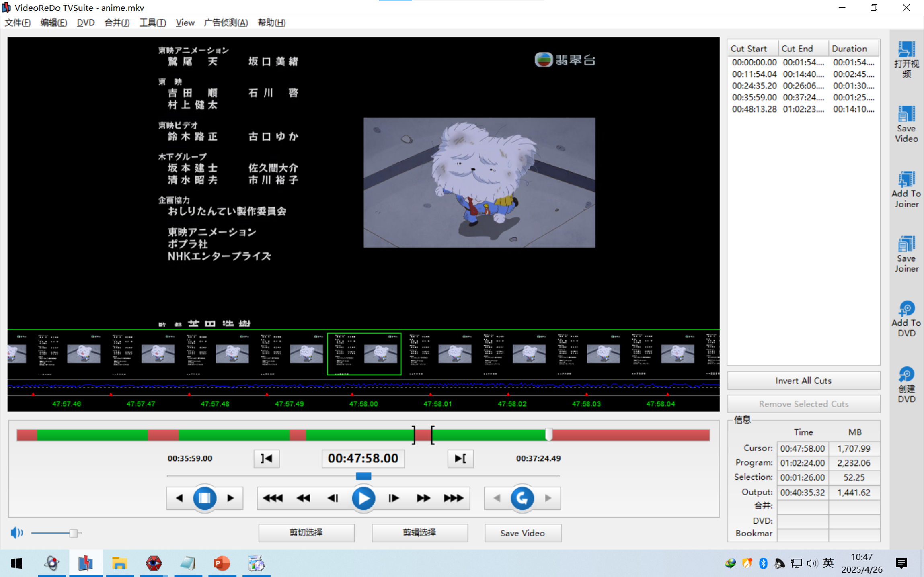
Task: Rewind with the triple-left arrow button
Action: [273, 498]
